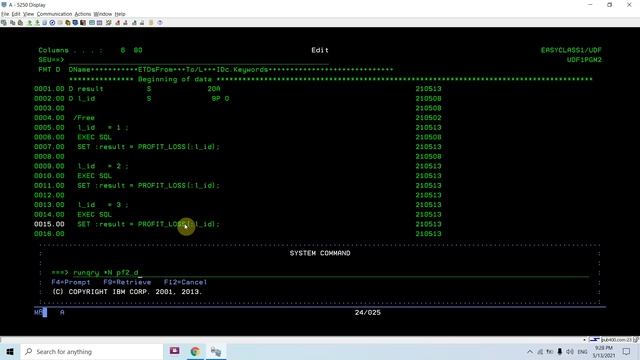Click the 'Beginning of data' marker line
The width and height of the screenshot is (640, 360).
(331, 79)
